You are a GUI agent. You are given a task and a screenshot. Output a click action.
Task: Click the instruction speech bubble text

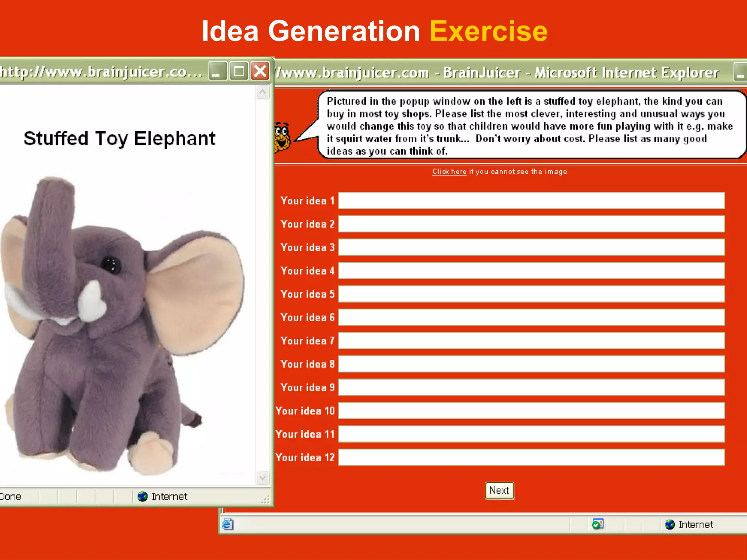point(530,126)
